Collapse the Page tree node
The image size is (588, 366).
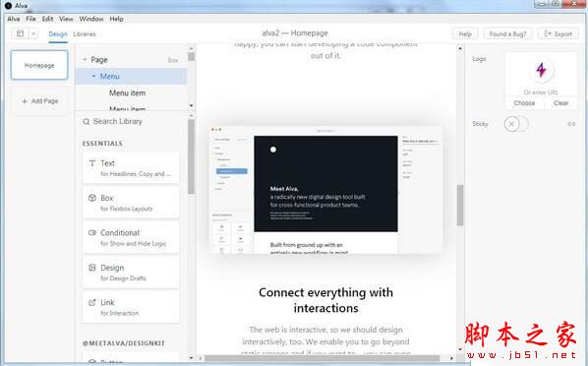[85, 60]
